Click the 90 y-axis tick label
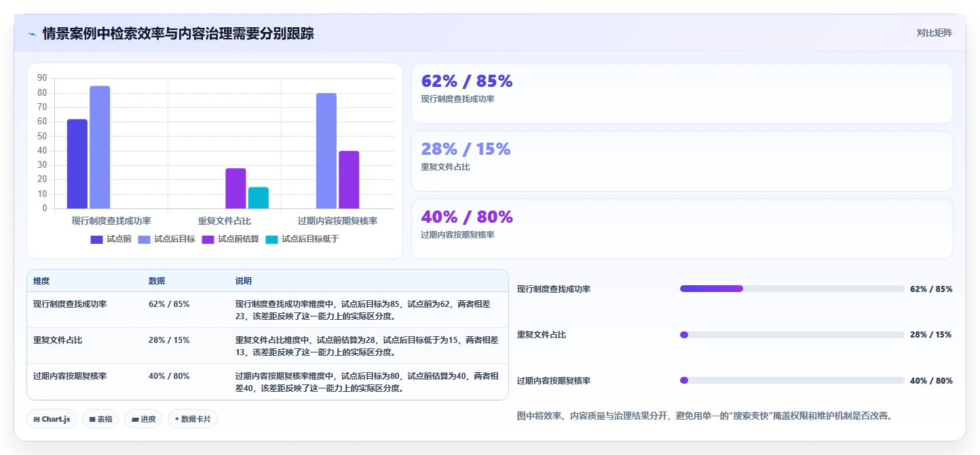This screenshot has width=980, height=455. click(42, 78)
